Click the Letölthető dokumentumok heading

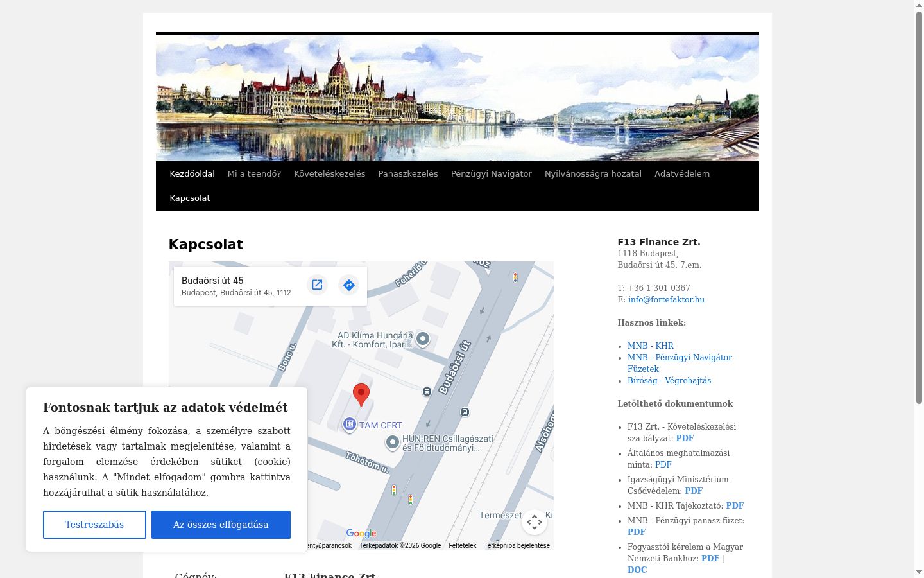click(675, 403)
